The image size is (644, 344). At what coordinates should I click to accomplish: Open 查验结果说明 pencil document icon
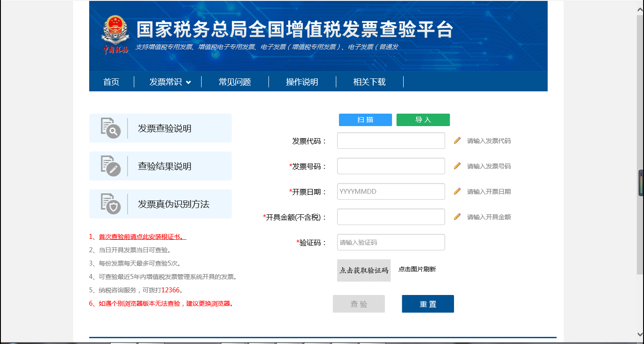point(111,166)
